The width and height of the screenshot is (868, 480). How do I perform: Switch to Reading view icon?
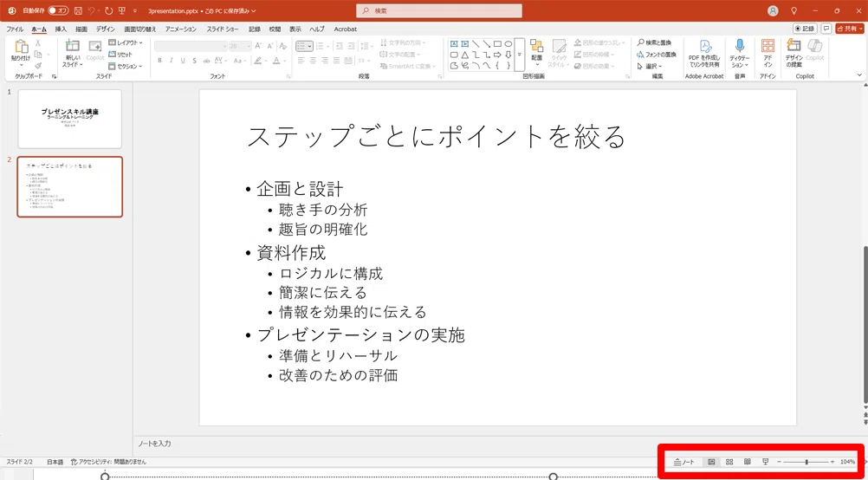click(748, 462)
